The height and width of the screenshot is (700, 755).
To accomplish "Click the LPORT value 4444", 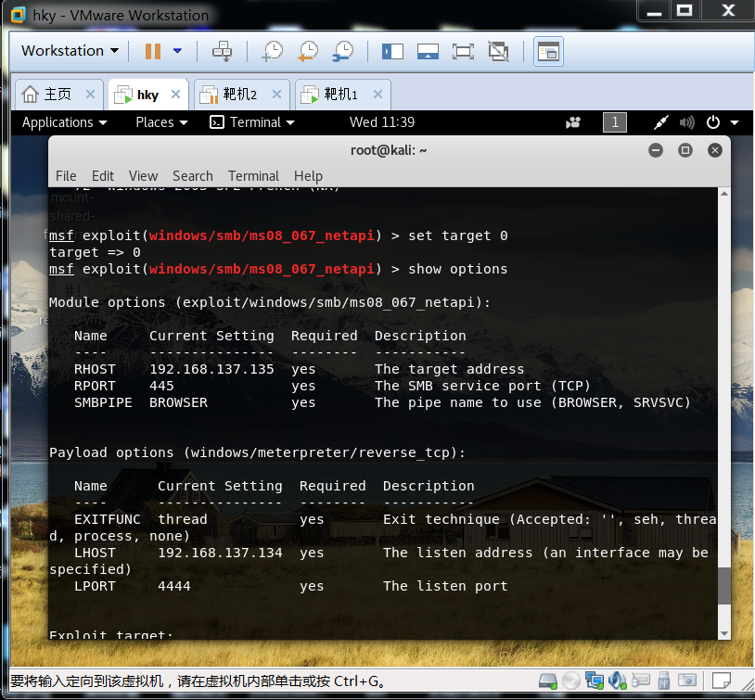I will point(174,586).
